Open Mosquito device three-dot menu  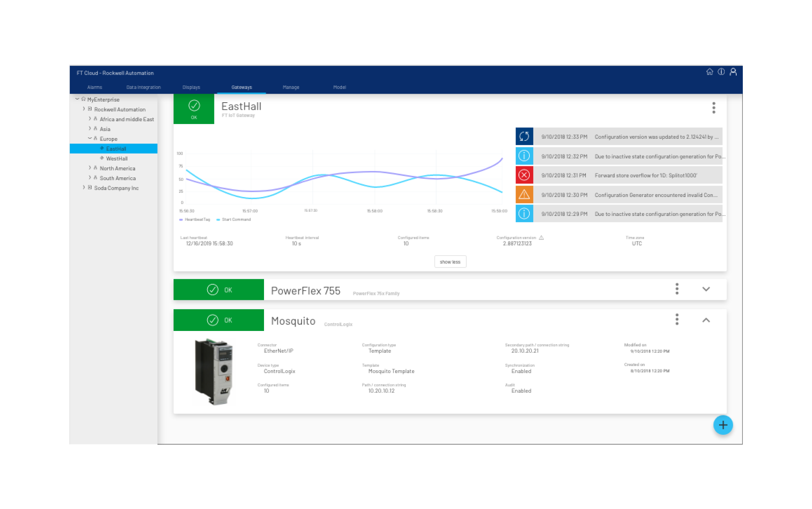(x=677, y=320)
